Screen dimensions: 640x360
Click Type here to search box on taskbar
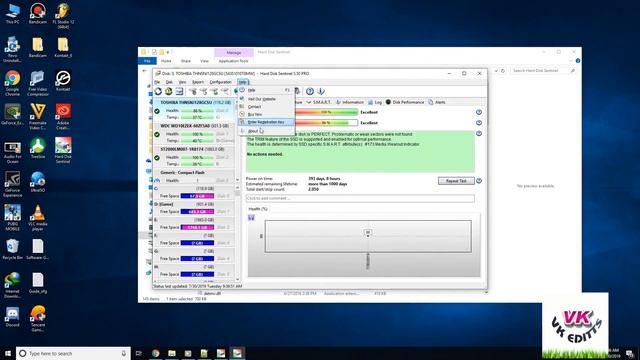(73, 353)
